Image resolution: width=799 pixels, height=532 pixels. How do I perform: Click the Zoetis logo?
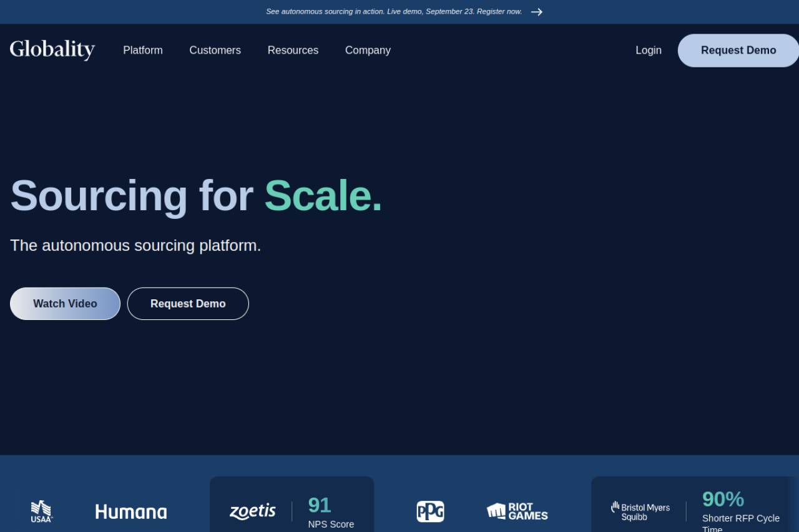coord(253,511)
